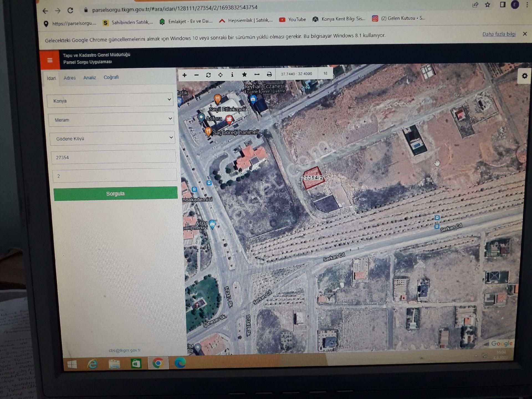Open the Emlakjet bookmark
532x399 pixels.
pyautogui.click(x=186, y=21)
